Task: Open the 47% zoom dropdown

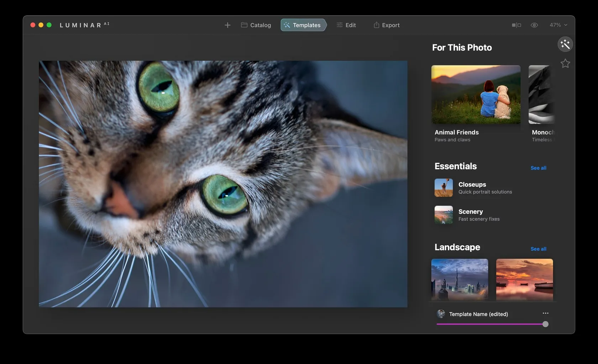Action: pos(558,25)
